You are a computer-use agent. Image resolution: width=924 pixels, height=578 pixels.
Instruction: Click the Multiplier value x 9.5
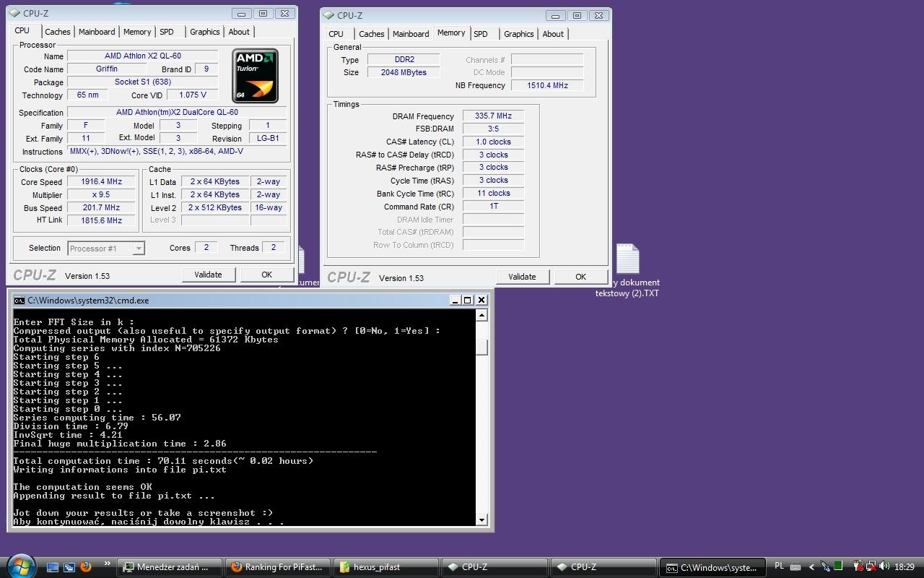[x=101, y=194]
